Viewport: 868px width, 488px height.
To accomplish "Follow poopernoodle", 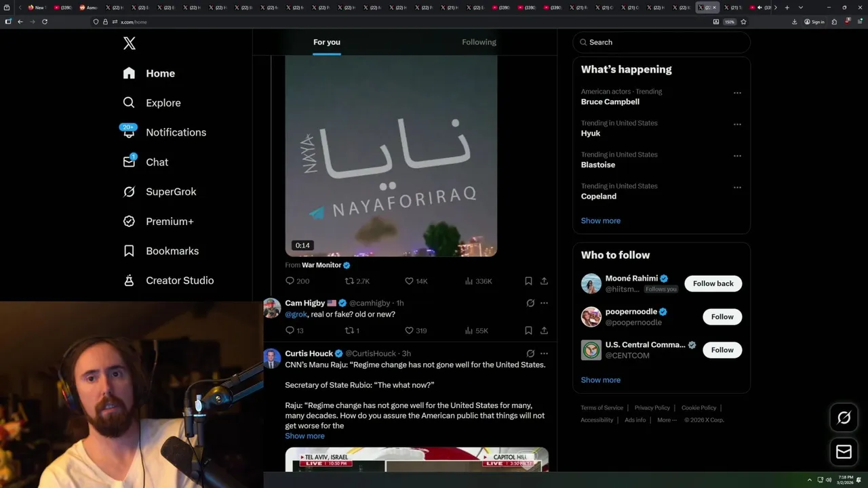I will coord(722,317).
